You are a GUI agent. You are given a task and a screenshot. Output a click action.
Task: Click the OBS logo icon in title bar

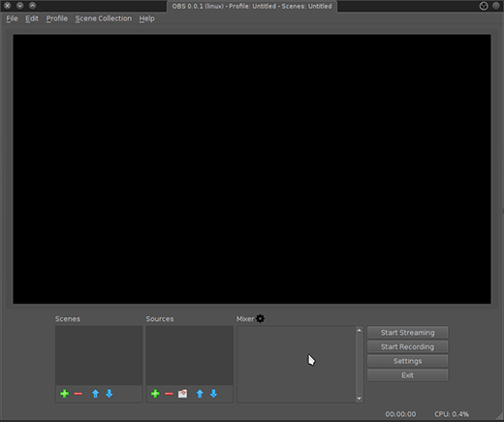[x=484, y=6]
